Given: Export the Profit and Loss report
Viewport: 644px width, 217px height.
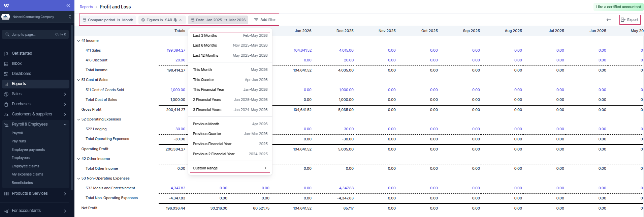Looking at the screenshot, I should (x=630, y=20).
